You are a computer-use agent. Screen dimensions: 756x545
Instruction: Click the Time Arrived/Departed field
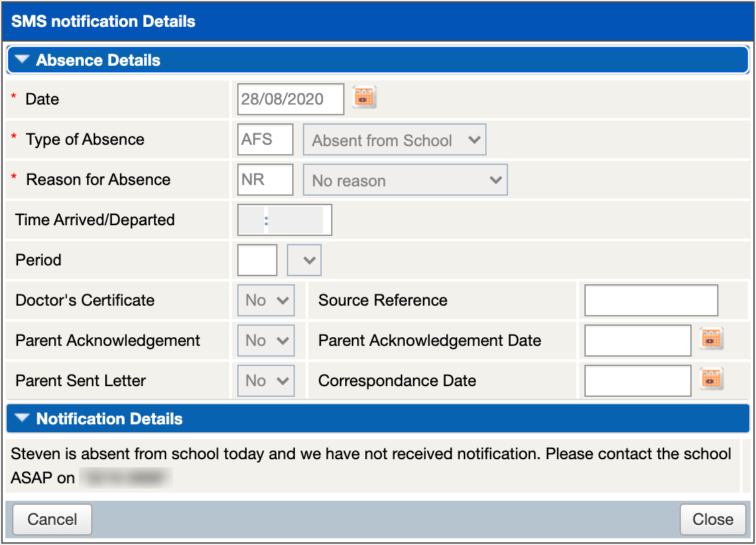(285, 220)
